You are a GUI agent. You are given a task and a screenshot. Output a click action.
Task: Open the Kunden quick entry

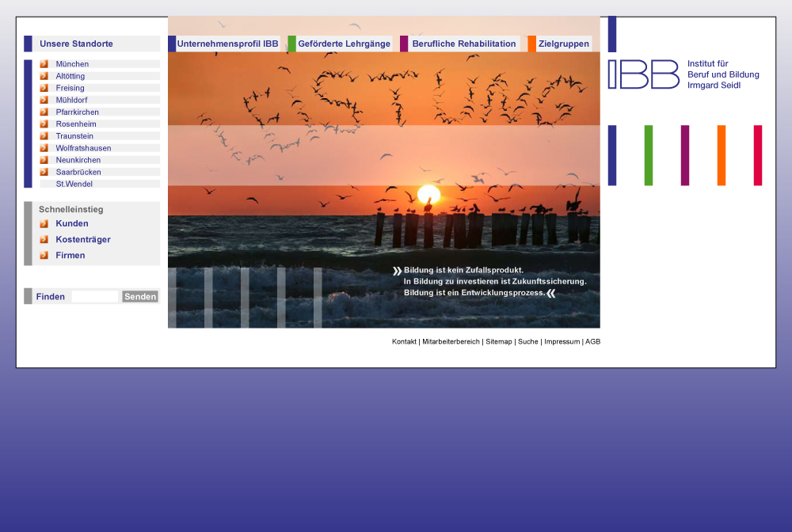click(x=72, y=223)
